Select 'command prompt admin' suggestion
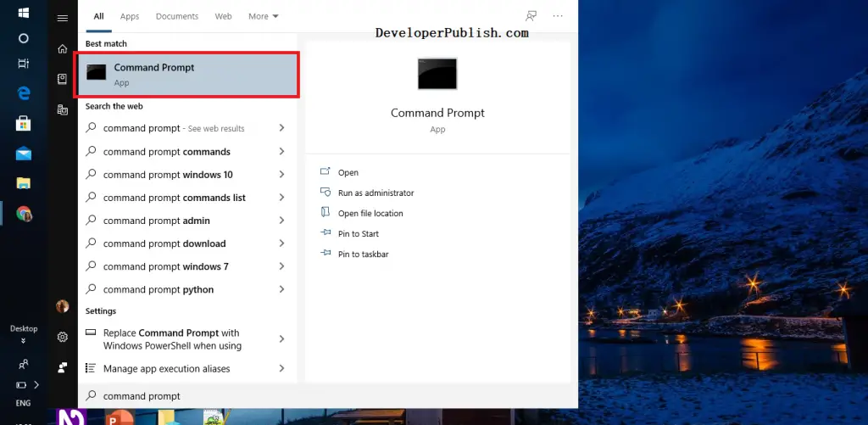This screenshot has height=425, width=868. (x=186, y=221)
